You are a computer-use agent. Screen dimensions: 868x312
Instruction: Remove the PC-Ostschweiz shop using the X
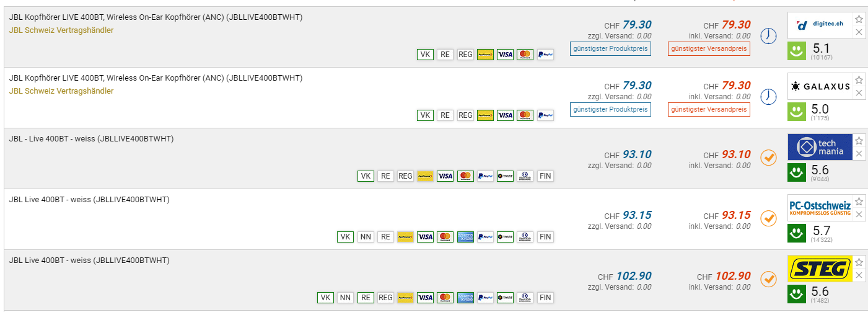[859, 215]
